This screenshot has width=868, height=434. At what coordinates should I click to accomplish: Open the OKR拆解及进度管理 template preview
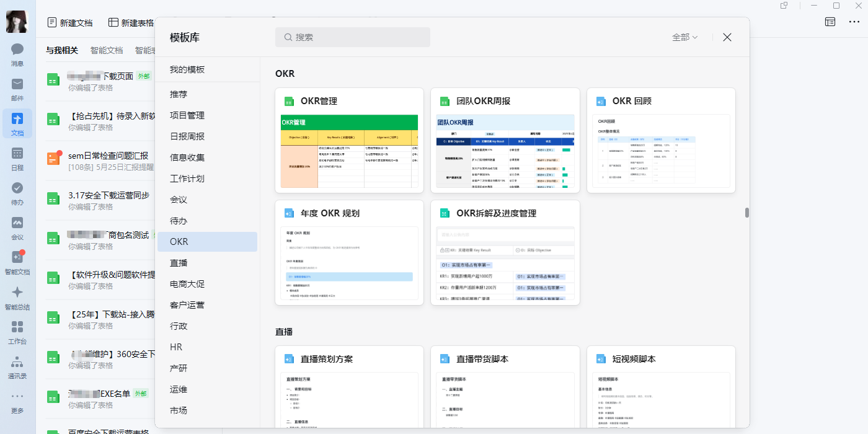coord(505,252)
